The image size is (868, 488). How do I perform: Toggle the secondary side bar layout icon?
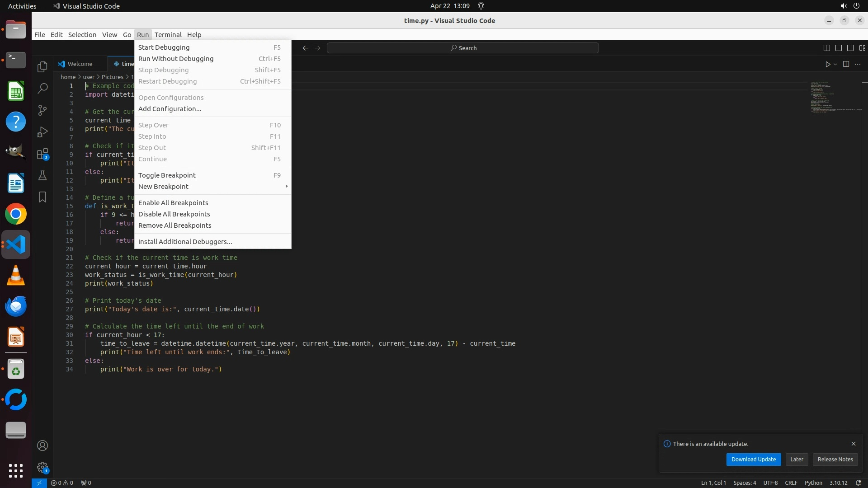click(850, 48)
